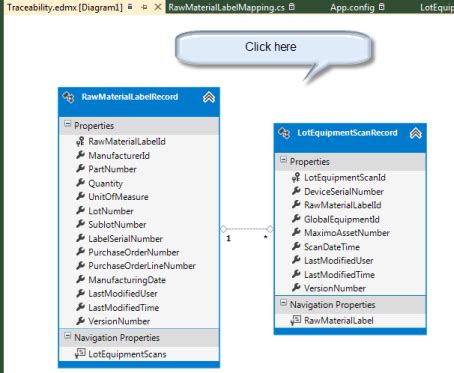454x373 pixels.
Task: Select the MaximoAssetNumber property
Action: [x=347, y=233]
